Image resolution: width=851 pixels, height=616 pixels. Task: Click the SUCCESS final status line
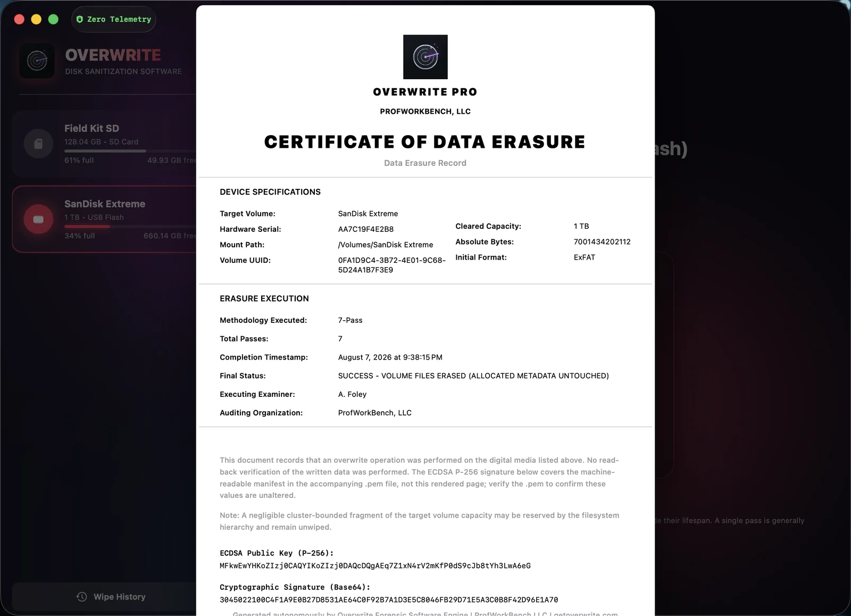tap(473, 376)
